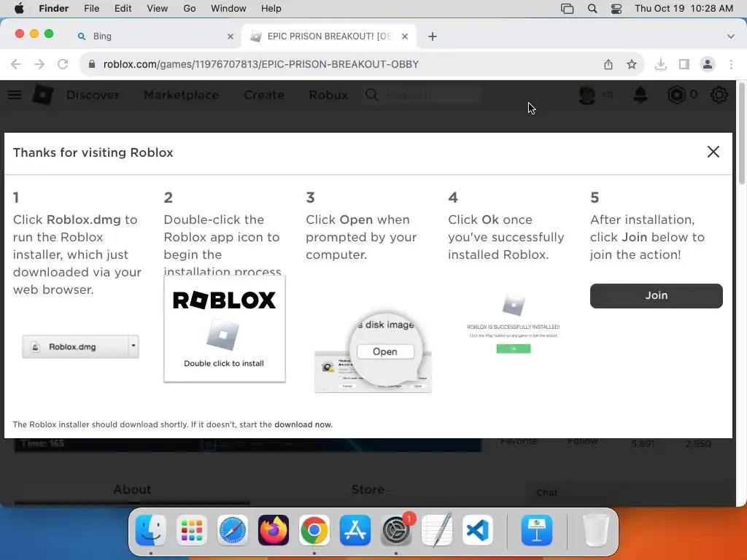Select the Store tab on the game page
747x560 pixels.
click(368, 489)
